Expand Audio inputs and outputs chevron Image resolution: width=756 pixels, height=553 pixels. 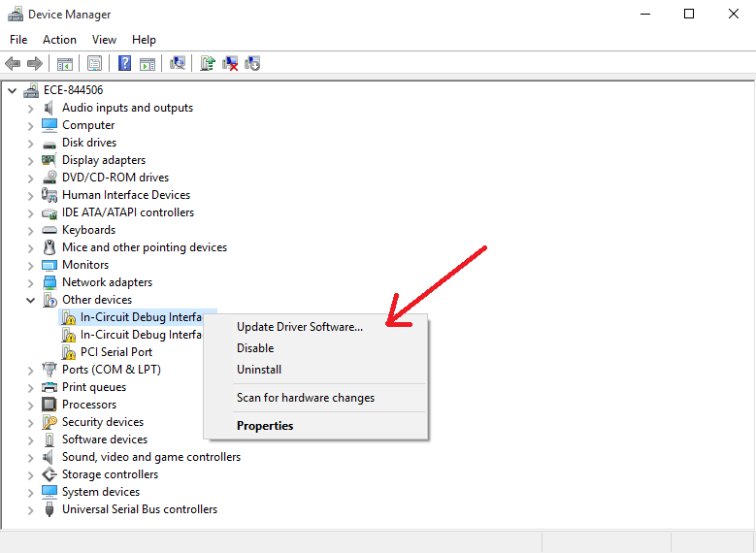click(30, 109)
